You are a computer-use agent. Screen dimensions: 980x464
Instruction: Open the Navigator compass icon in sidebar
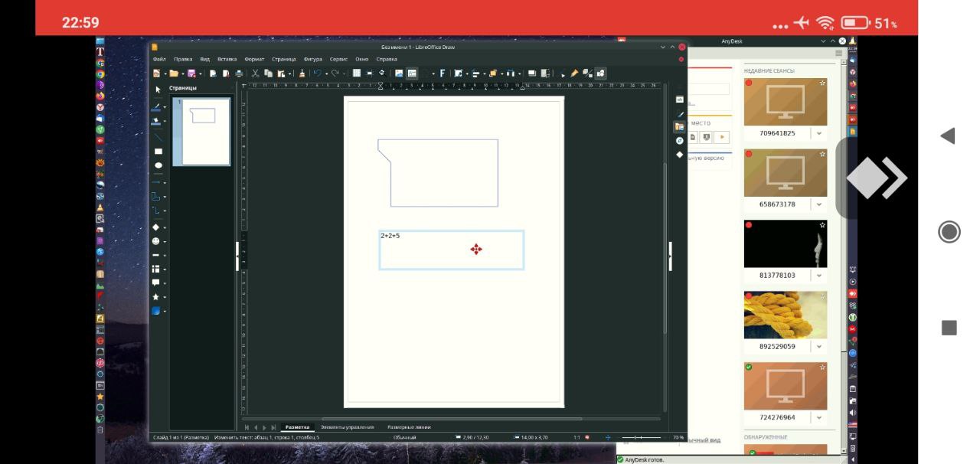coord(679,140)
